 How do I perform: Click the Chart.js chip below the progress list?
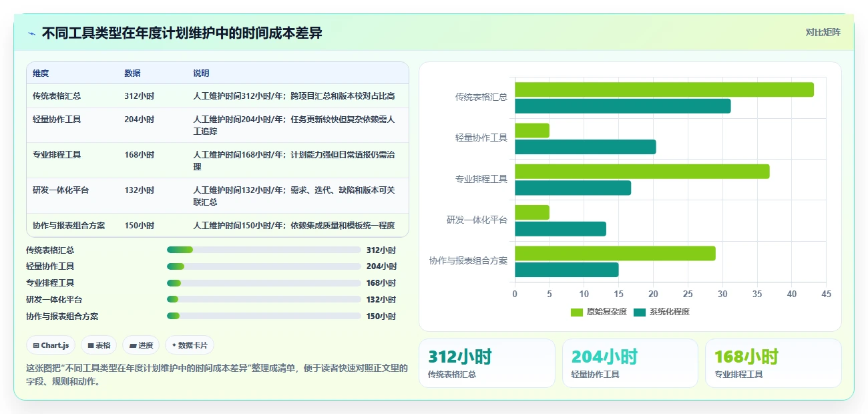51,345
